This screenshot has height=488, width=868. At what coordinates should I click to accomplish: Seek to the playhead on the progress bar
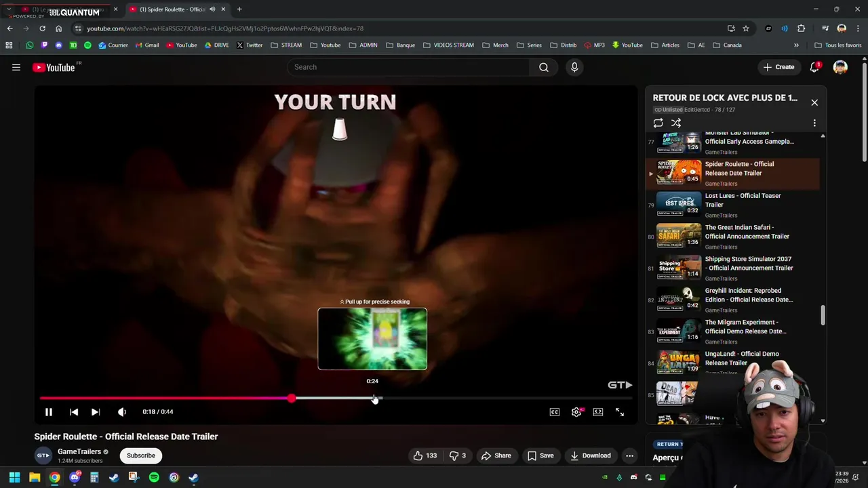tap(291, 399)
